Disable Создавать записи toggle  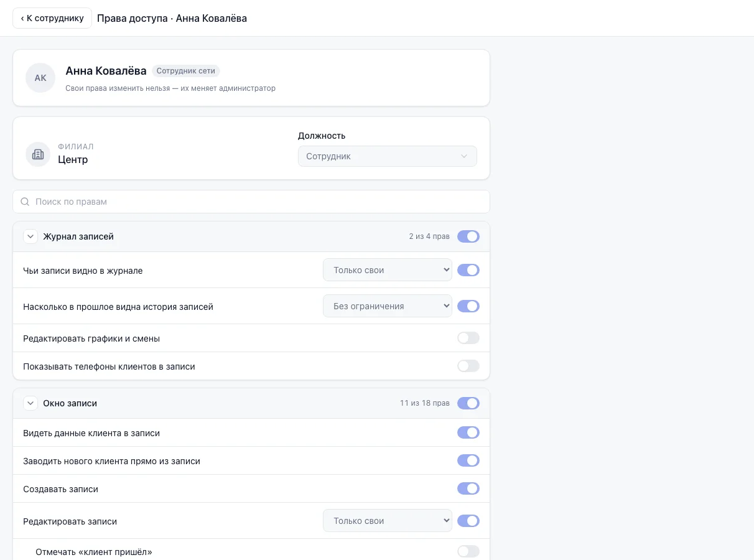coord(468,489)
